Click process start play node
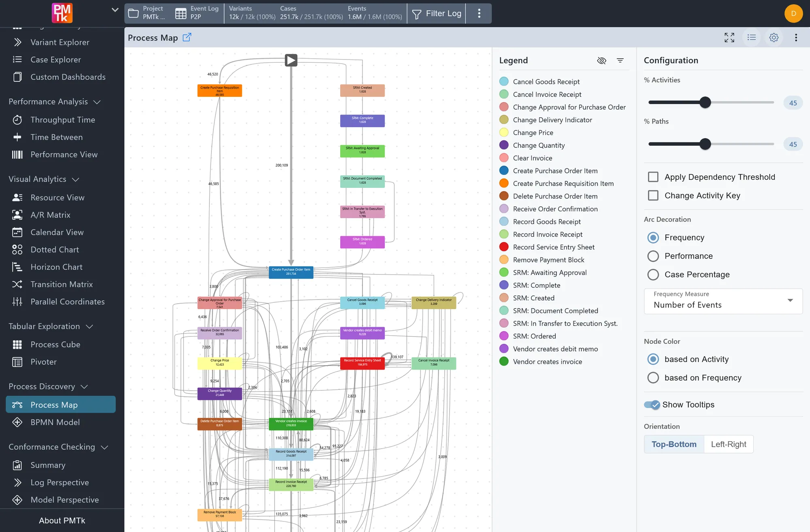This screenshot has height=532, width=810. 291,60
